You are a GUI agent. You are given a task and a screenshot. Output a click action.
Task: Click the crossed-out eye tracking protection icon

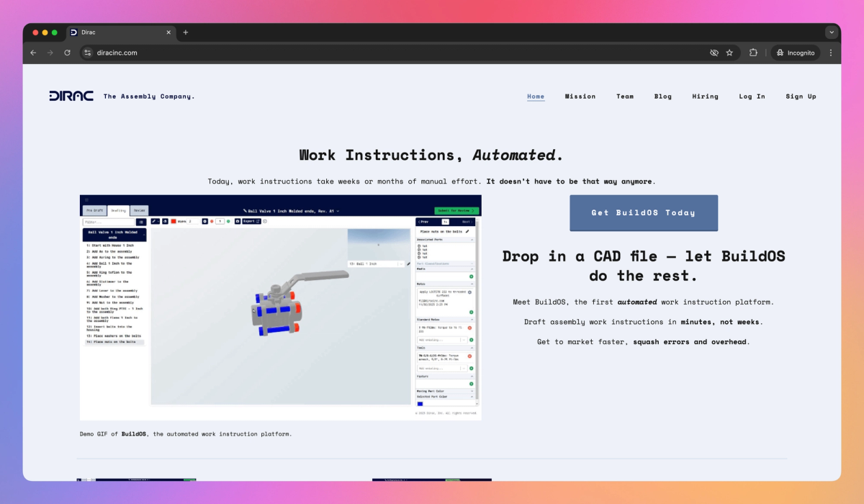(714, 53)
